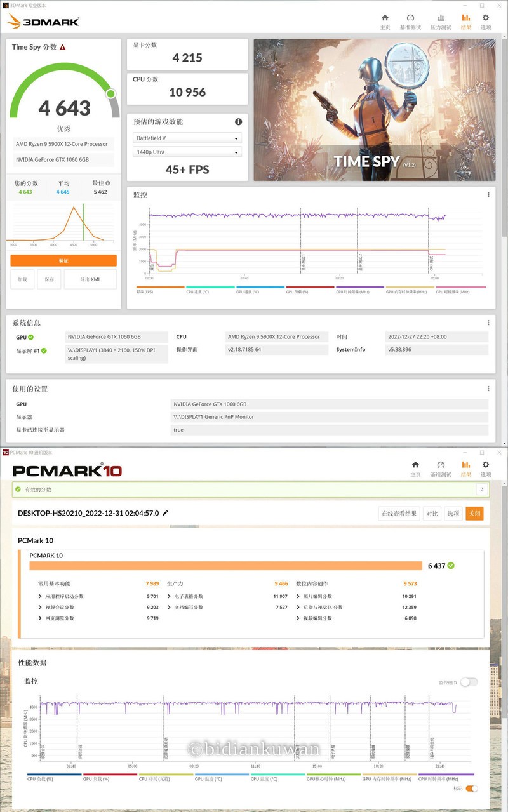The height and width of the screenshot is (812, 508).
Task: Open PCMark 10 Home (主页) icon
Action: (415, 465)
